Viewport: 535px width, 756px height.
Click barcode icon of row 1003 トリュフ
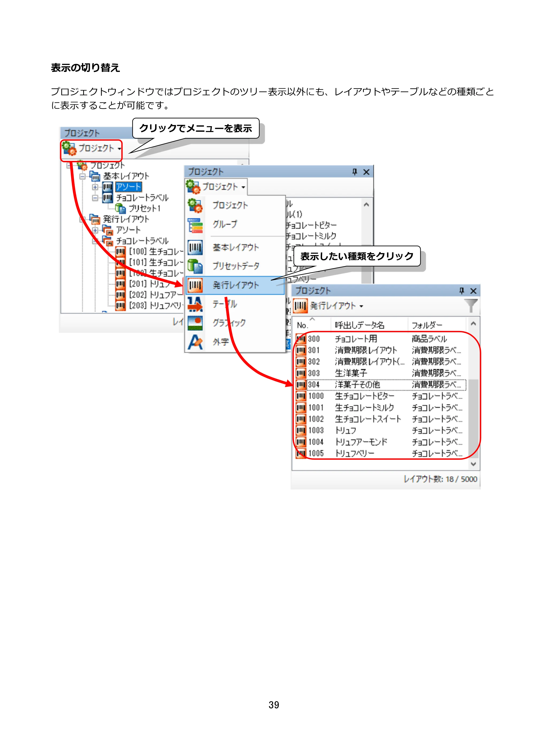pos(301,430)
